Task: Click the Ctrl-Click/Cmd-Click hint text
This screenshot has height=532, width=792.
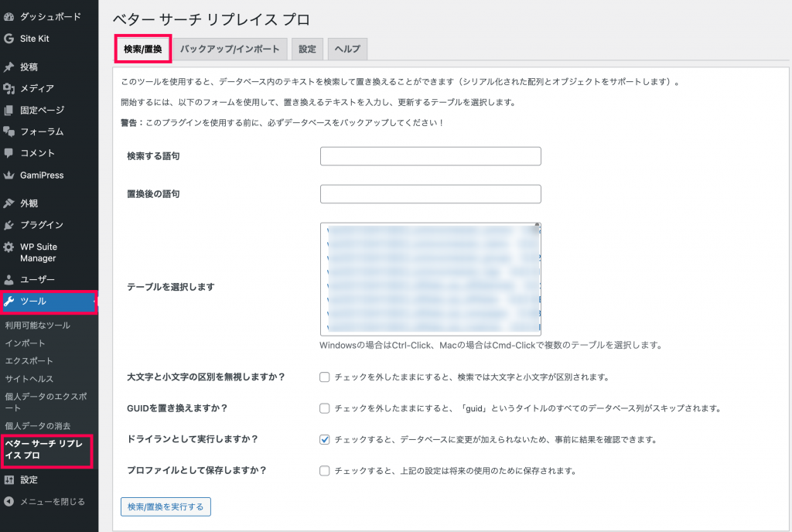Action: 490,345
